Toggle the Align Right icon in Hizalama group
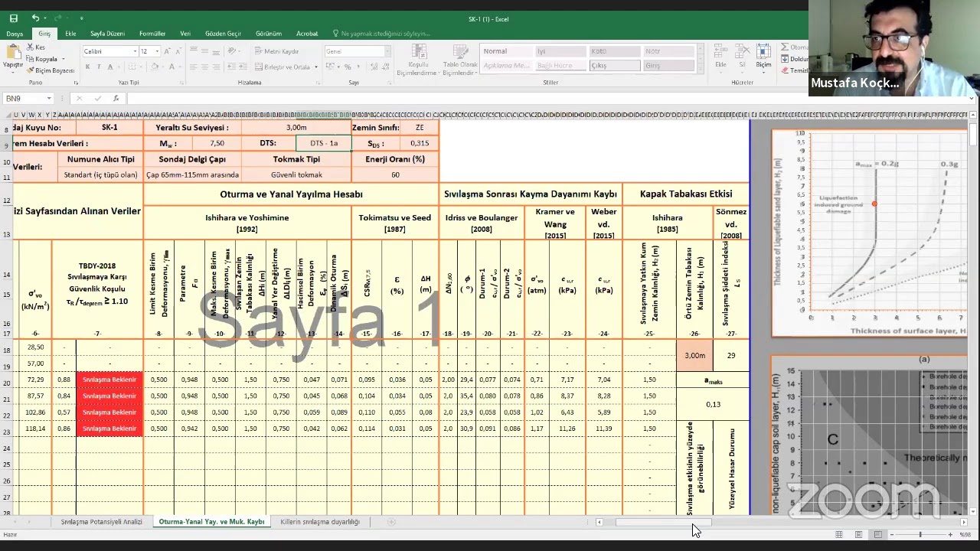This screenshot has height=551, width=980. coord(216,67)
